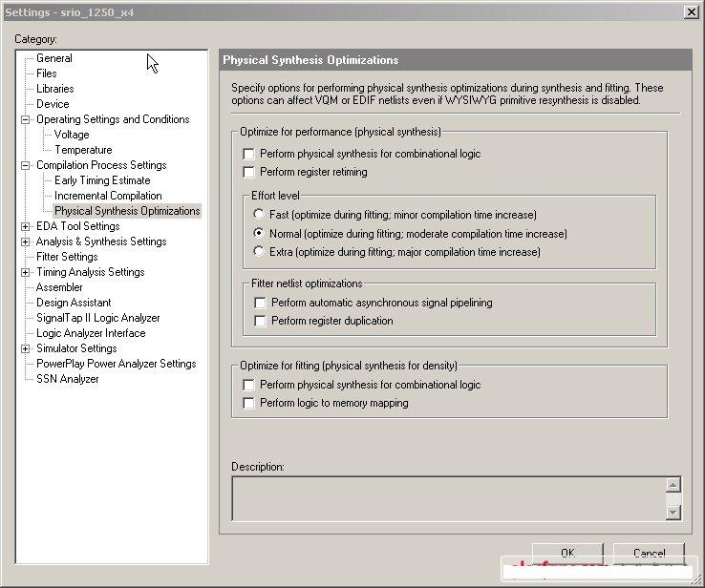Check Perform automatic asynchronous signal pipelining
705x588 pixels.
pos(261,303)
